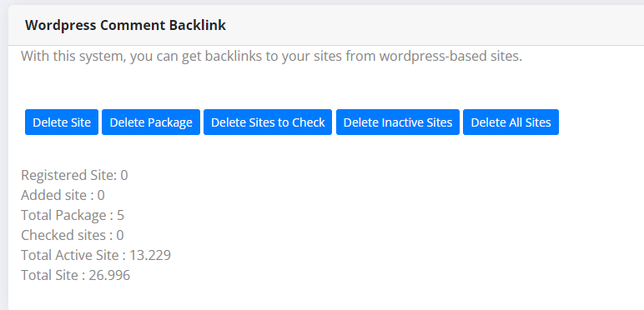Viewport: 644px width, 310px height.
Task: Select the 26.996 total site count
Action: coord(109,275)
